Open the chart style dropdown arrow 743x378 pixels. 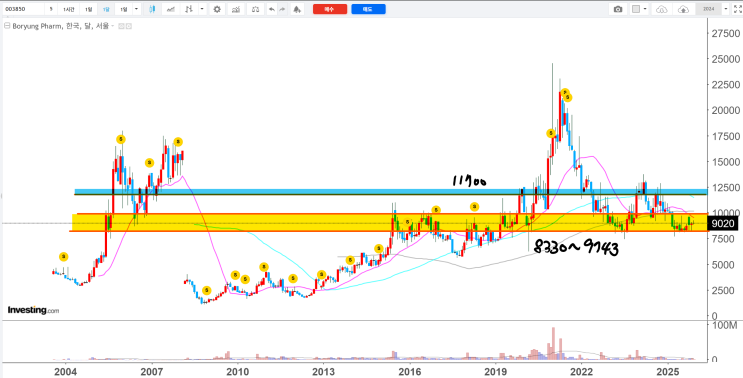(202, 9)
